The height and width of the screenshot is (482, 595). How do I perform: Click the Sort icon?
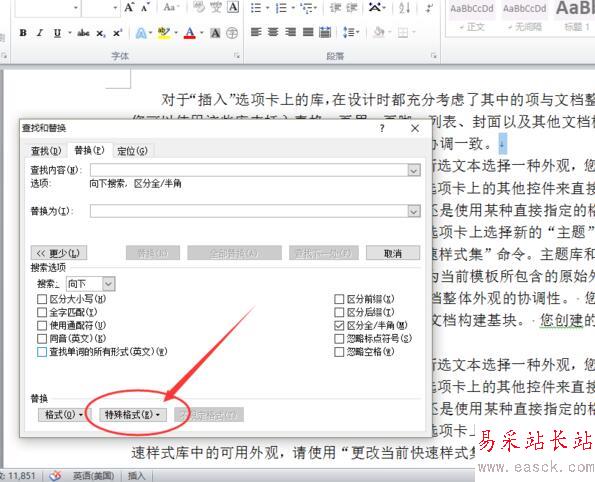404,8
